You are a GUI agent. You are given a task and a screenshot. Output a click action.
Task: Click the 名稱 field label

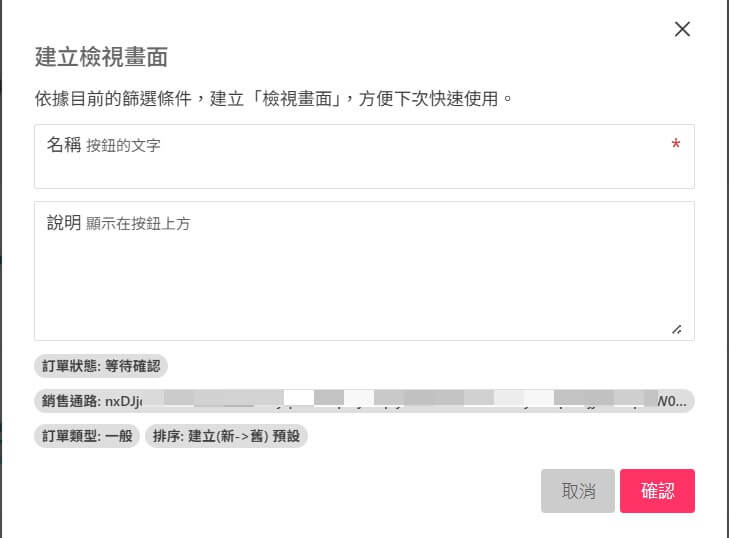coord(63,145)
